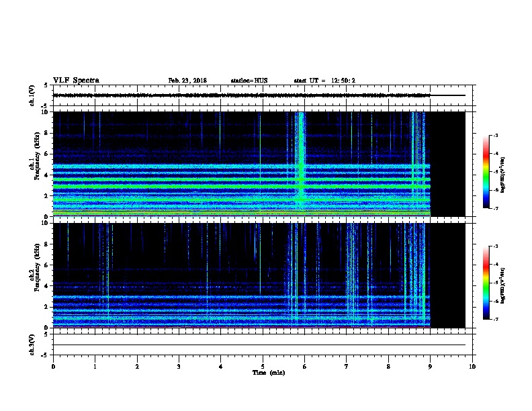
Task: Click the "ch.1(V)" waveform axis label
Action: tap(32, 95)
